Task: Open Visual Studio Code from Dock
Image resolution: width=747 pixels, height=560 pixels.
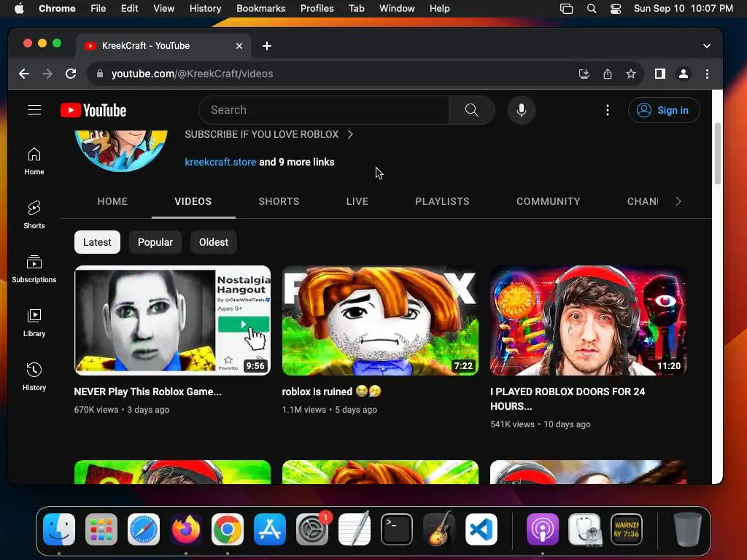Action: 481,529
